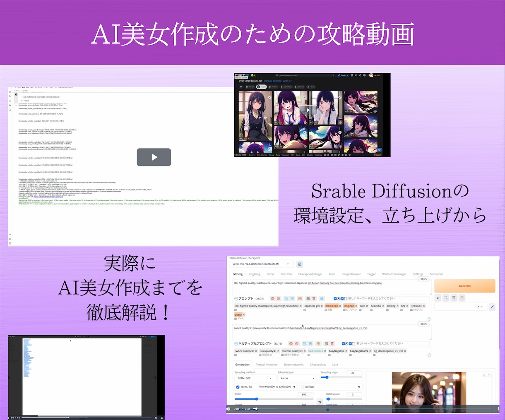Toggle the Hires. fix checkbox

coord(238,387)
